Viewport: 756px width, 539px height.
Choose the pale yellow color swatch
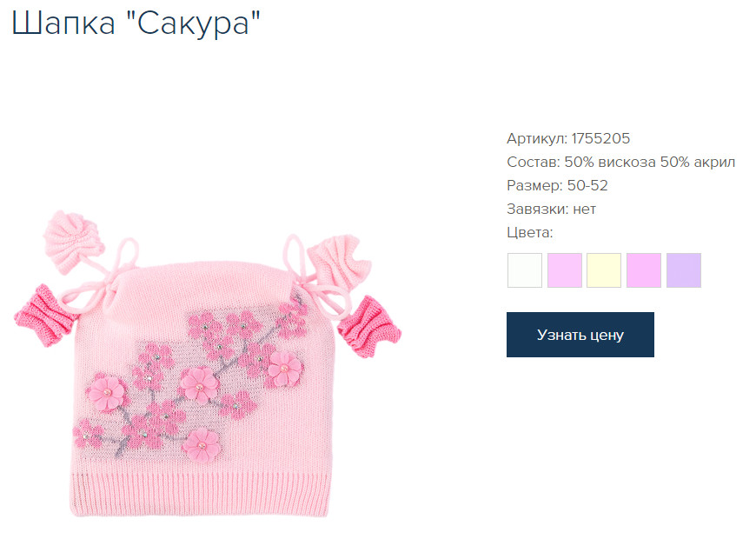point(604,270)
